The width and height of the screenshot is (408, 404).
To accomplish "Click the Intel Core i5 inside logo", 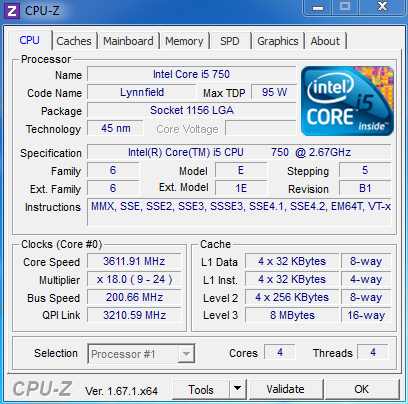I will point(347,101).
